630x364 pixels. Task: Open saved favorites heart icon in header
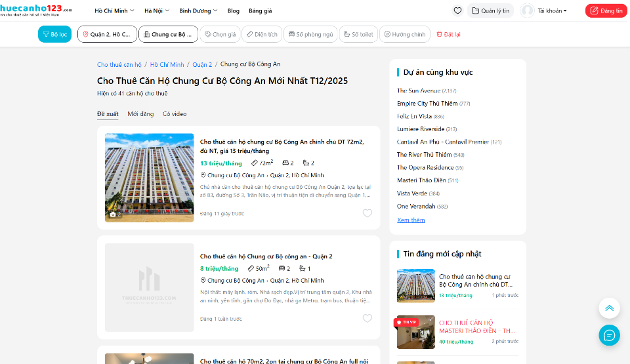click(x=457, y=11)
